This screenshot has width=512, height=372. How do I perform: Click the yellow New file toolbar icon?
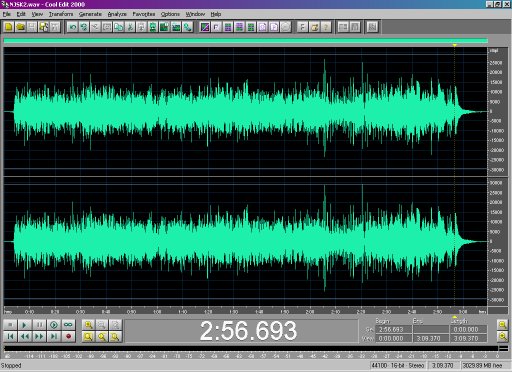9,27
